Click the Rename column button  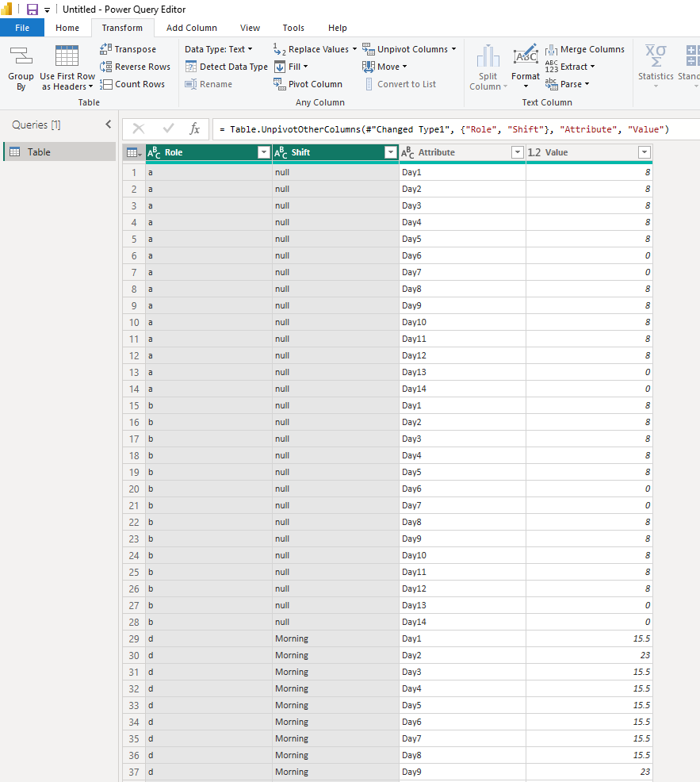(x=208, y=84)
